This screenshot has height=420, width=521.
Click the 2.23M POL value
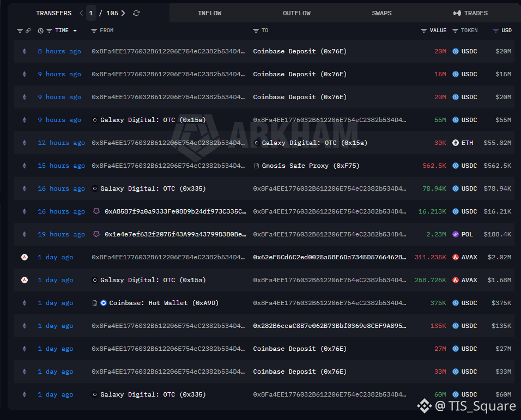pyautogui.click(x=437, y=235)
